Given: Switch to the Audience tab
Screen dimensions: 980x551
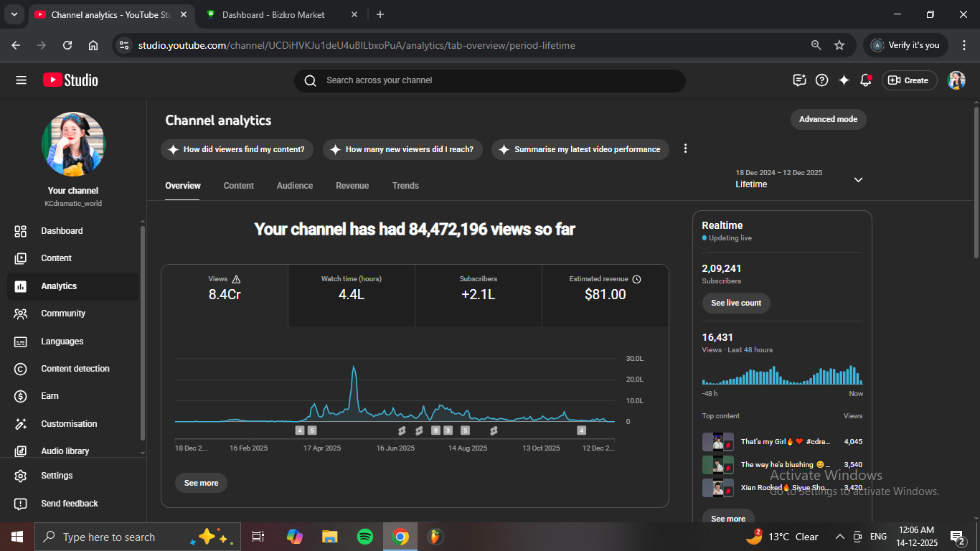Looking at the screenshot, I should 295,186.
